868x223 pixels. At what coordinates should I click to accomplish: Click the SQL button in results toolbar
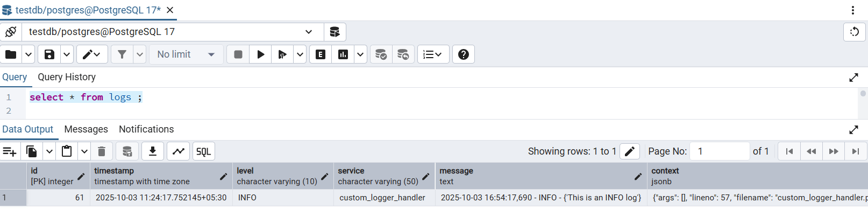203,151
